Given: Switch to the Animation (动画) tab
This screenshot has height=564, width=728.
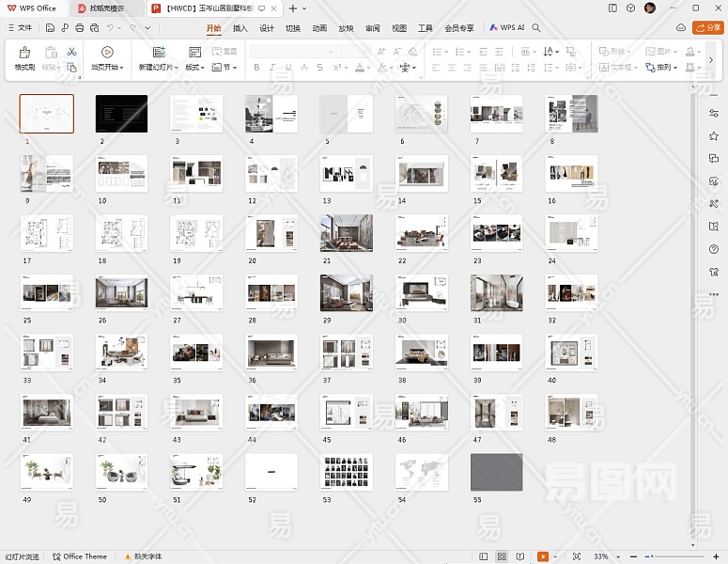Looking at the screenshot, I should coord(319,28).
